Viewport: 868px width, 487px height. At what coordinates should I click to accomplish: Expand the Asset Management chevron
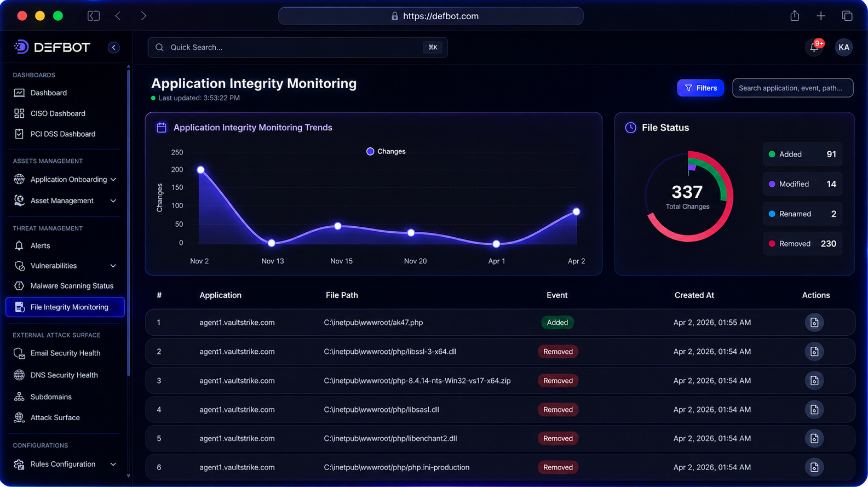click(113, 200)
